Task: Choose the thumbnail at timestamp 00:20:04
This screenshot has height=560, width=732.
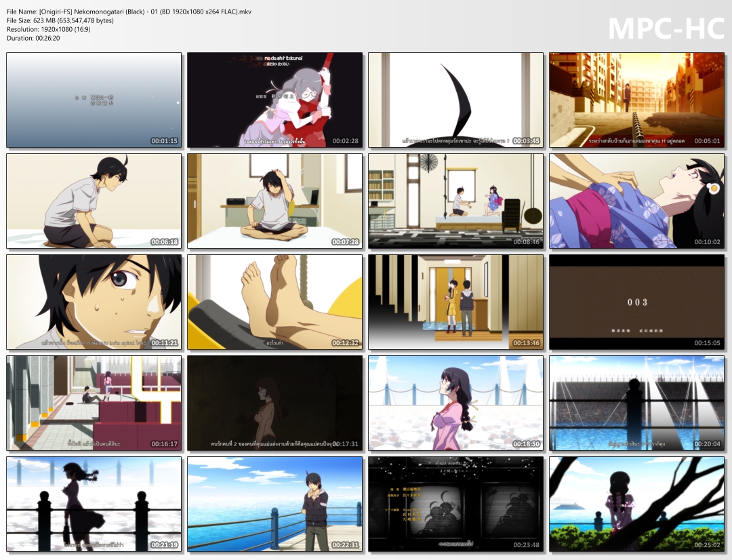Action: [636, 403]
